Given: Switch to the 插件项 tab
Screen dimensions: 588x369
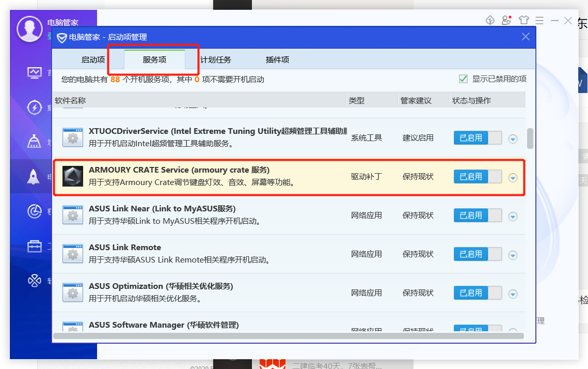Looking at the screenshot, I should click(278, 59).
